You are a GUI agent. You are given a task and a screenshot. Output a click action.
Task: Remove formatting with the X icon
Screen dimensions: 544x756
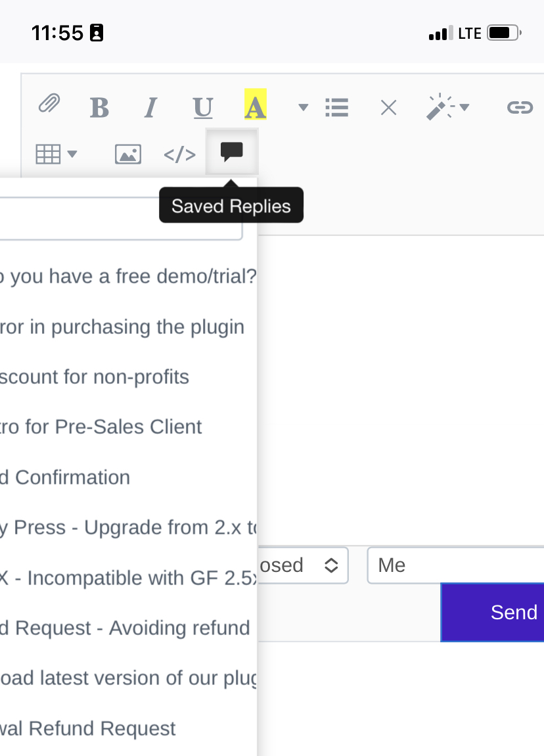[x=388, y=107]
